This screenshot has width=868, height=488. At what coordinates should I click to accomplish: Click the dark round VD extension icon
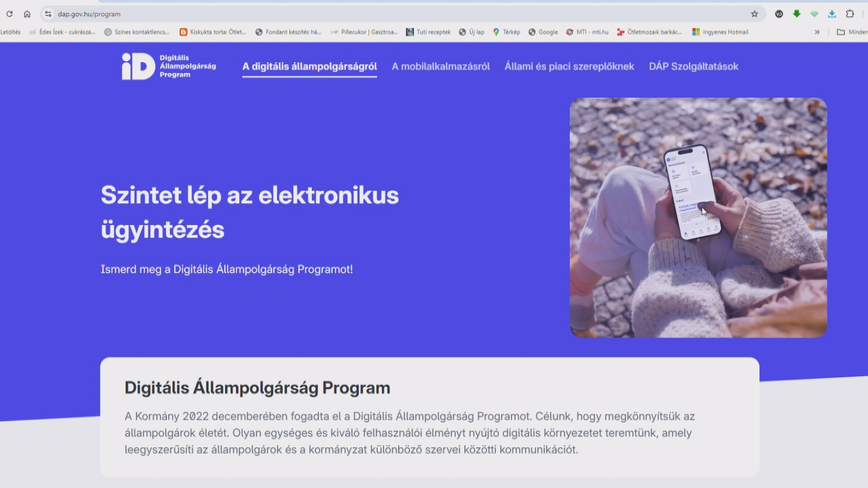779,14
